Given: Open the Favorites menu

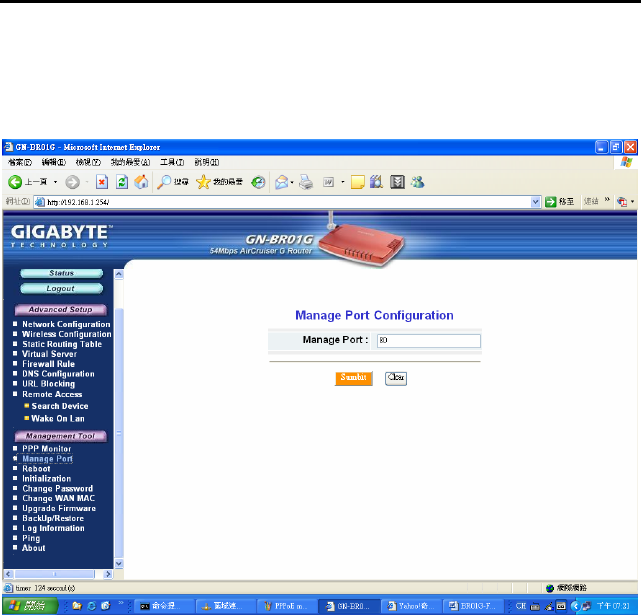Looking at the screenshot, I should 130,162.
